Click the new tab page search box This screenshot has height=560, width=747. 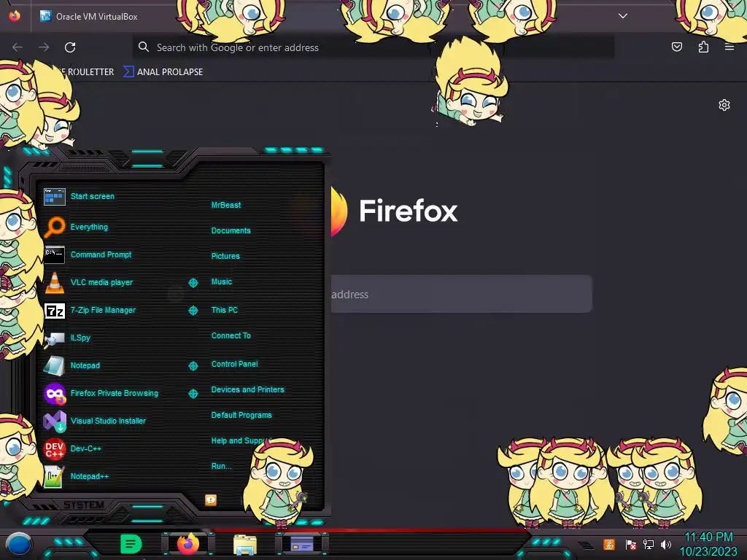coord(461,294)
